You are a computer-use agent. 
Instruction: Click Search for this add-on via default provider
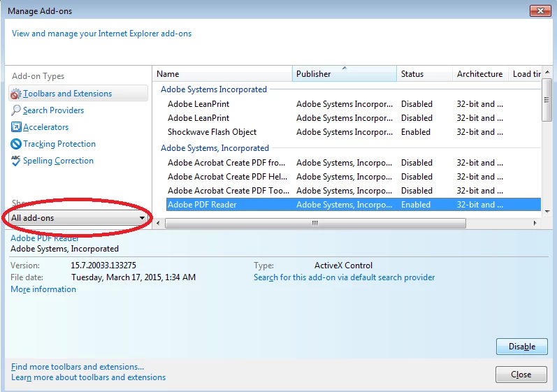tap(345, 277)
